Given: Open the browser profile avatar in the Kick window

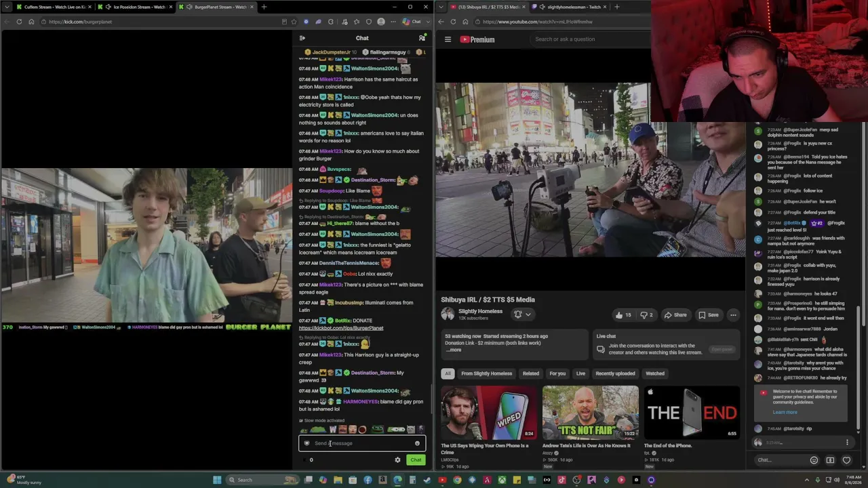Looking at the screenshot, I should tap(381, 22).
